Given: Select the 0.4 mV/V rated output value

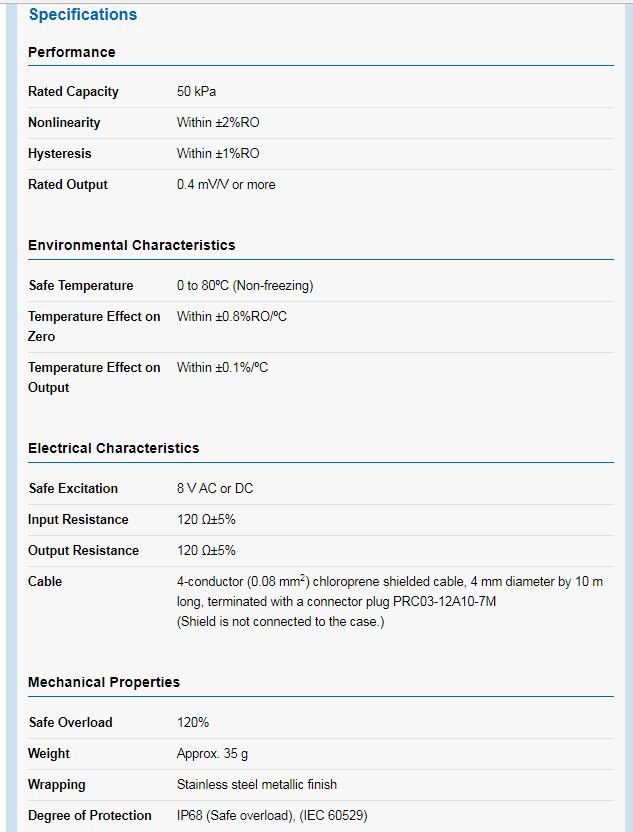Looking at the screenshot, I should point(226,185).
